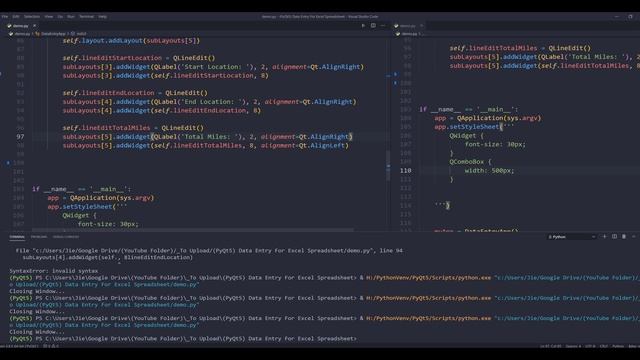The height and width of the screenshot is (360, 640).
Task: Click the left editor horizontal scrollbar
Action: coord(193,230)
